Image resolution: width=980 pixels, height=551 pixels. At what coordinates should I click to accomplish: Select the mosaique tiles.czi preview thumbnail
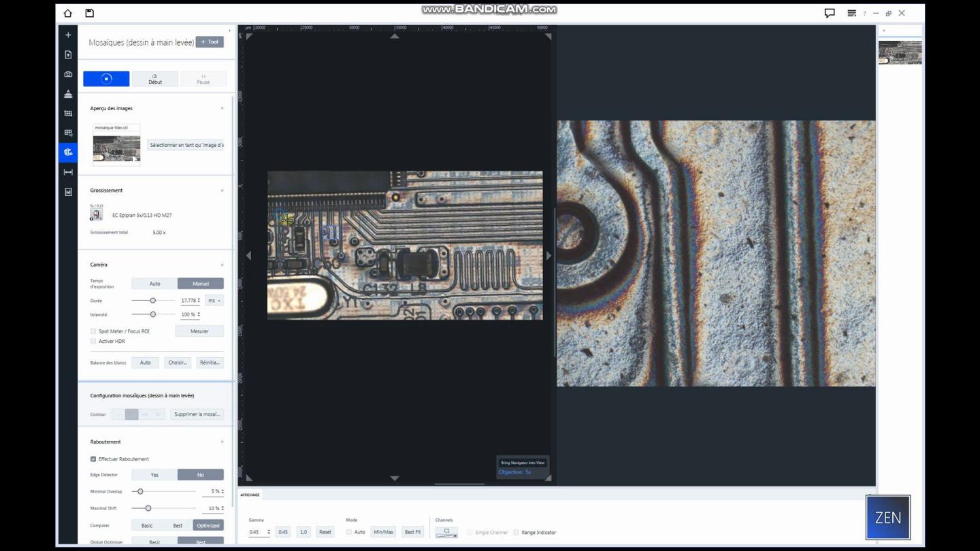tap(116, 146)
